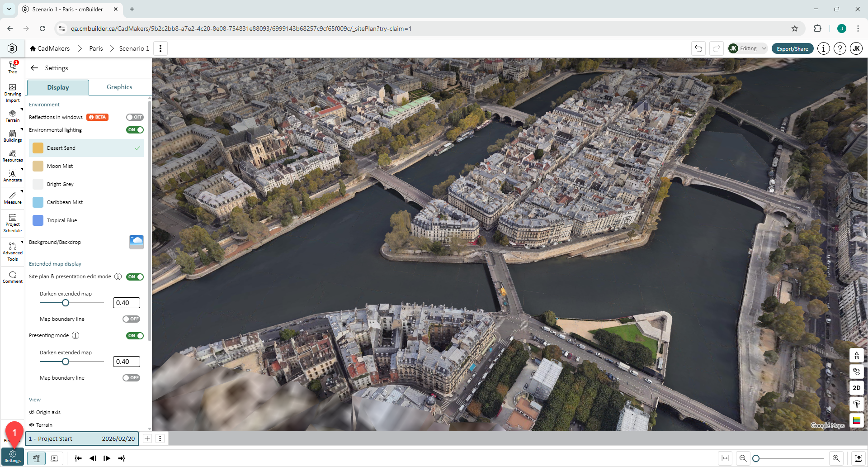Open the color legend layers icon

857,420
